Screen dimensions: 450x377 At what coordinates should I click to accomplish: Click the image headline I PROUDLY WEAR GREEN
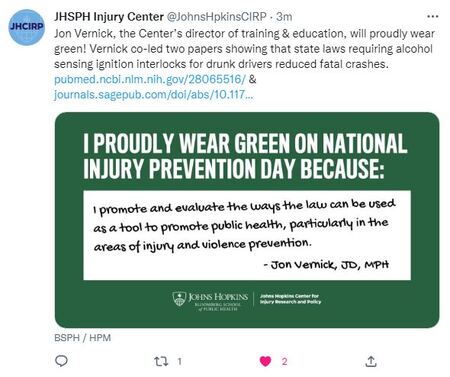point(245,156)
